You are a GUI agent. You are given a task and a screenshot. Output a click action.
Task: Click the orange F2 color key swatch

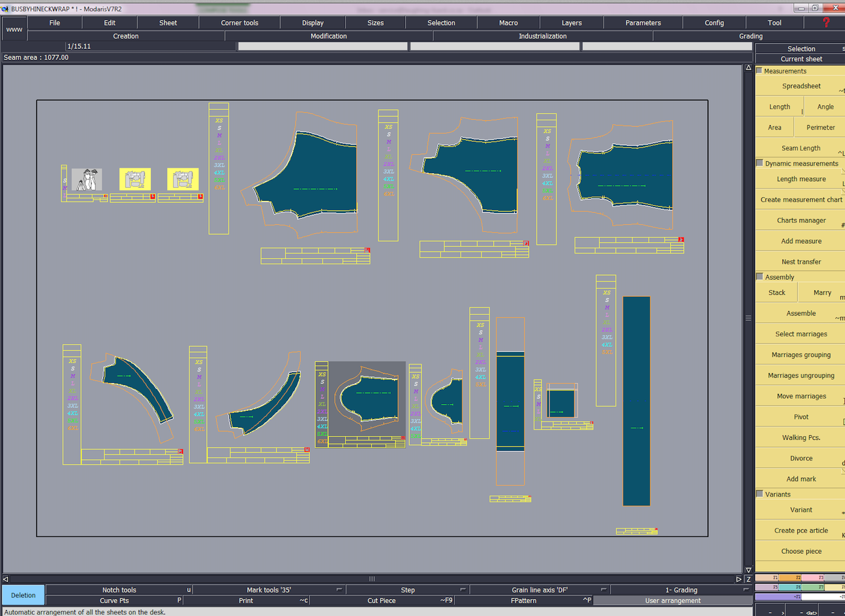pos(789,578)
